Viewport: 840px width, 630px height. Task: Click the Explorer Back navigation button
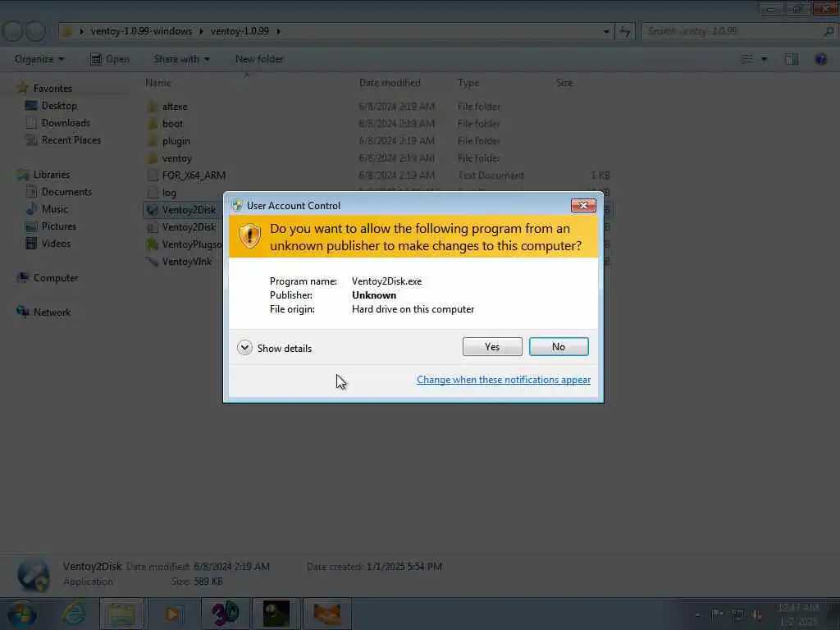pyautogui.click(x=13, y=31)
